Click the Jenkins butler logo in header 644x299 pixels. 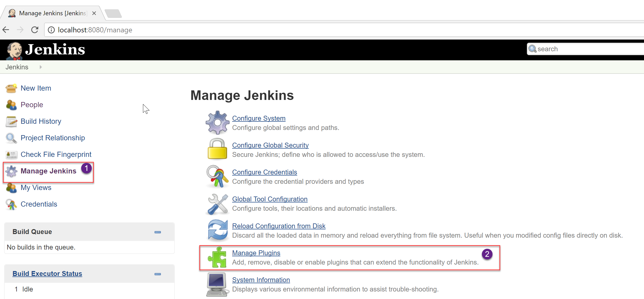point(14,51)
